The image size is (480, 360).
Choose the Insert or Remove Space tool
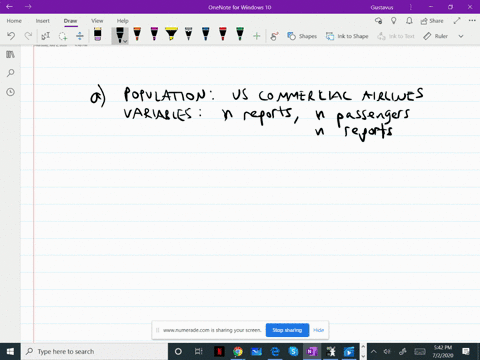pyautogui.click(x=80, y=36)
